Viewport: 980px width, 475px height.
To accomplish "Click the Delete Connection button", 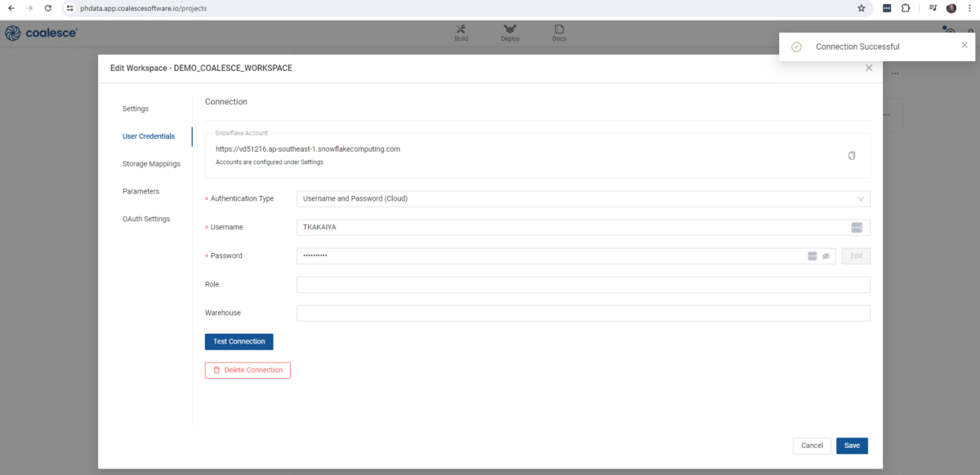I will pyautogui.click(x=247, y=370).
